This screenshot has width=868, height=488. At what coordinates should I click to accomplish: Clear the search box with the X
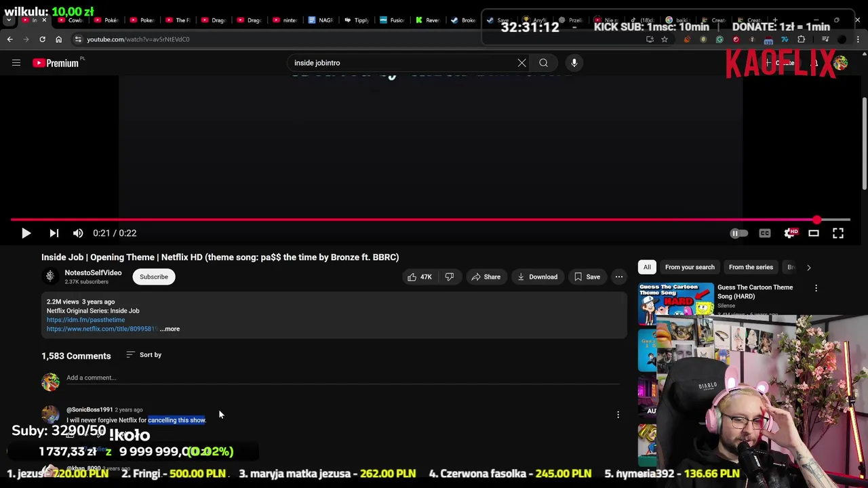pyautogui.click(x=521, y=63)
